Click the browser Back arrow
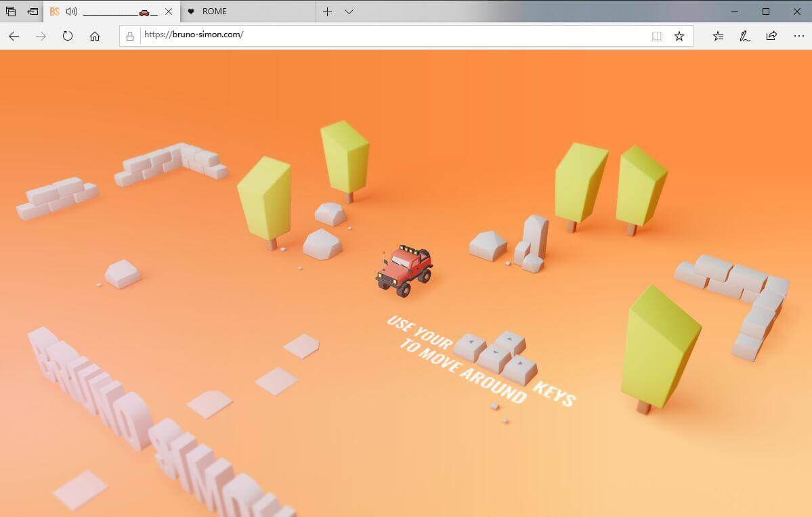The image size is (812, 517). click(14, 37)
